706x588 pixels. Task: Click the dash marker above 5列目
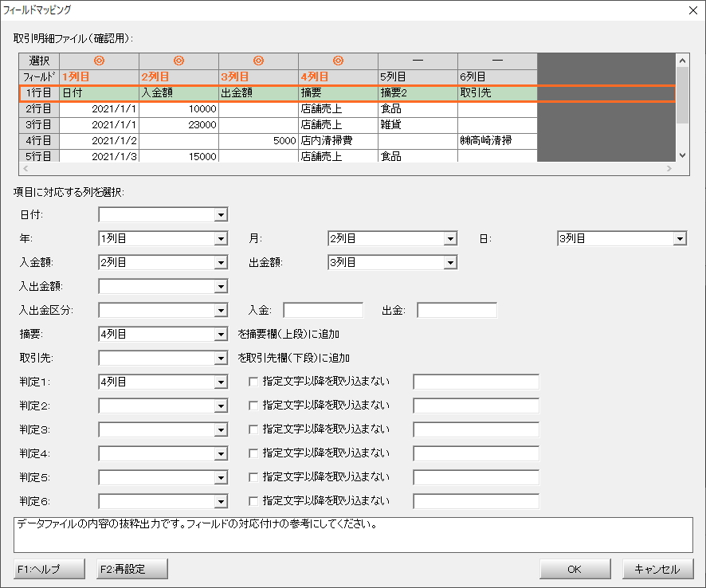pos(418,61)
